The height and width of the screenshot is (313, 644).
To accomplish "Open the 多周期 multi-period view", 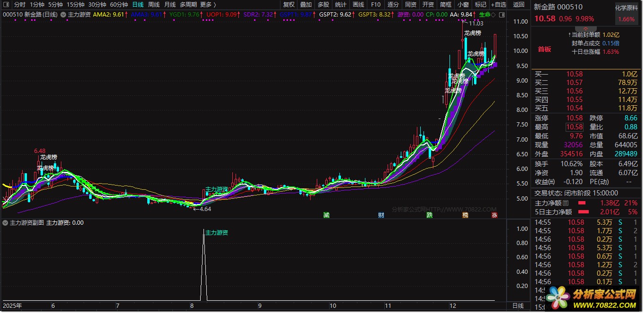I will point(188,4).
